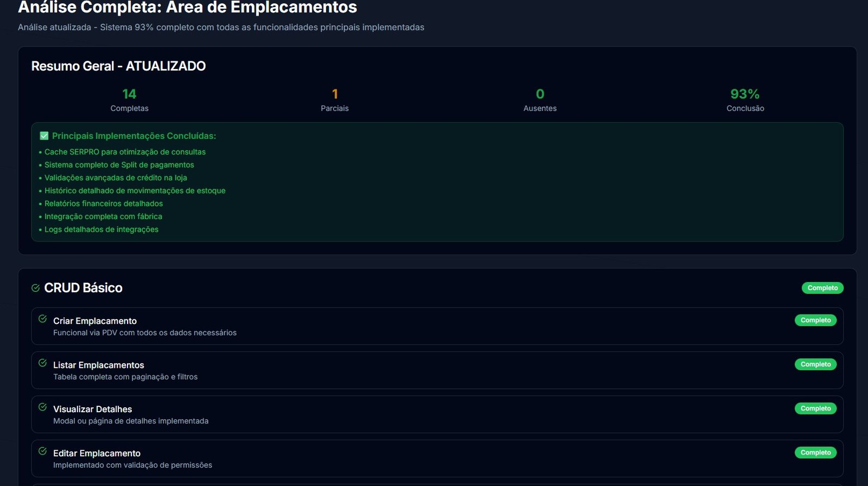The height and width of the screenshot is (486, 868).
Task: Click the check icon next to Criar Emplacamento
Action: coord(42,319)
